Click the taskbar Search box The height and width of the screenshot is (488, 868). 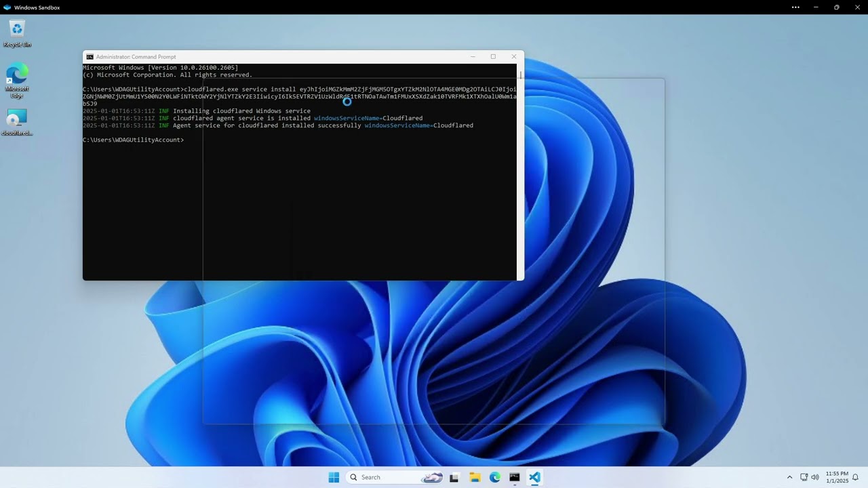[x=395, y=477]
